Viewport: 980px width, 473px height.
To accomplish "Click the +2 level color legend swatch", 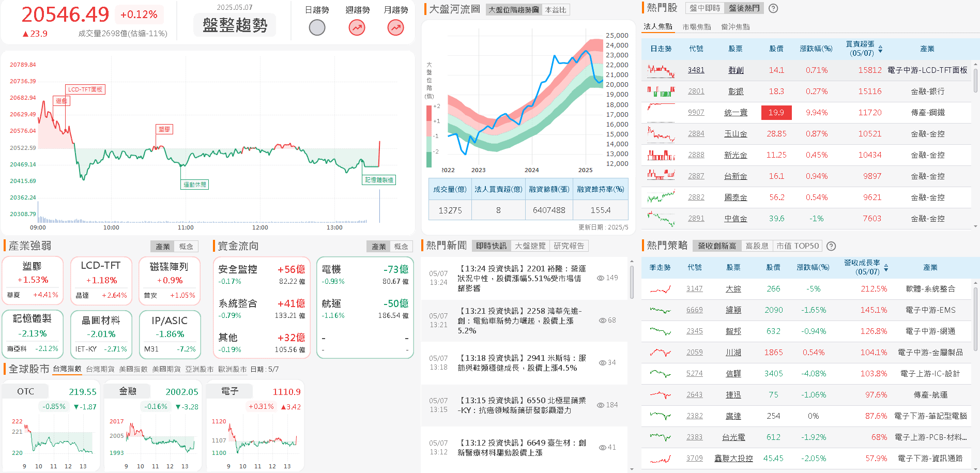I will (428, 113).
